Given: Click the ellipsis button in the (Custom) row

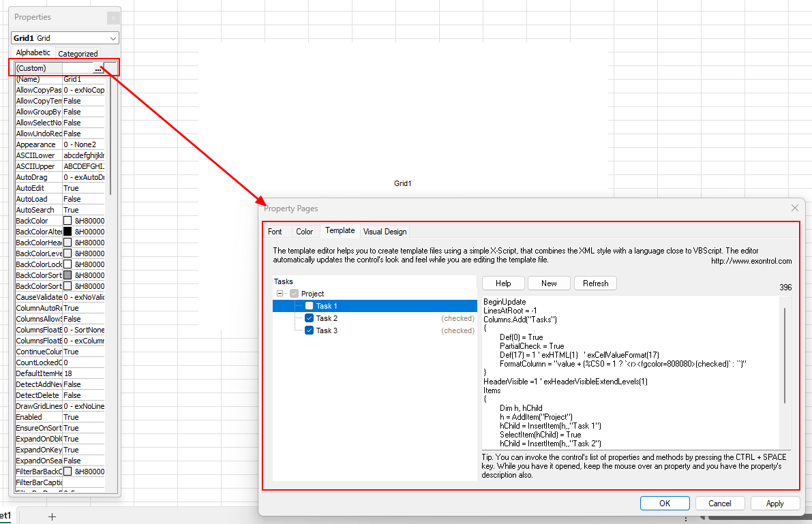Looking at the screenshot, I should [98, 68].
